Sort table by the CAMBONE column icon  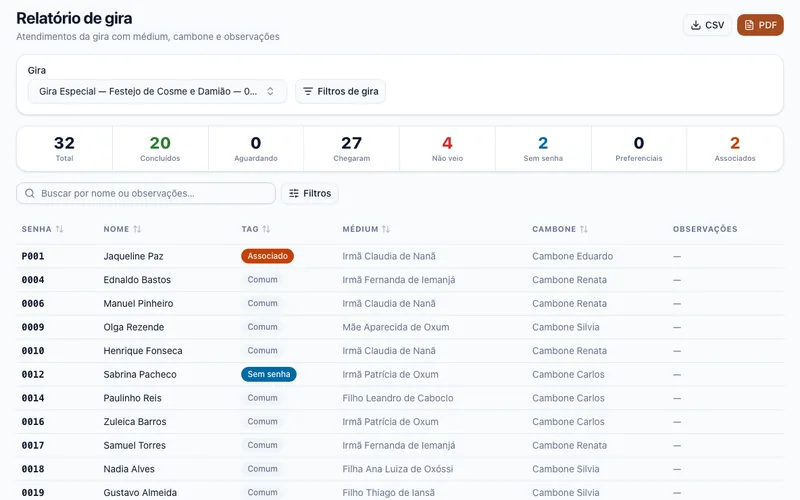point(584,229)
